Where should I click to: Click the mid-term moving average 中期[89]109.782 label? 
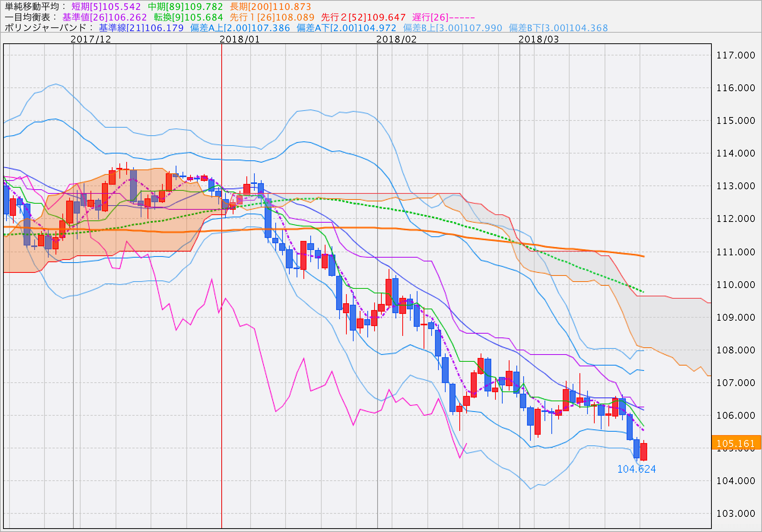[186, 6]
